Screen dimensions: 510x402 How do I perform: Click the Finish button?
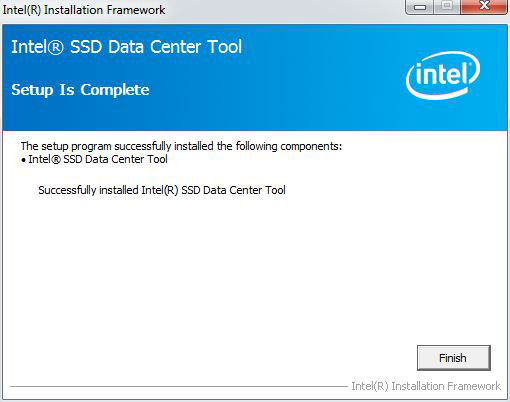[454, 358]
